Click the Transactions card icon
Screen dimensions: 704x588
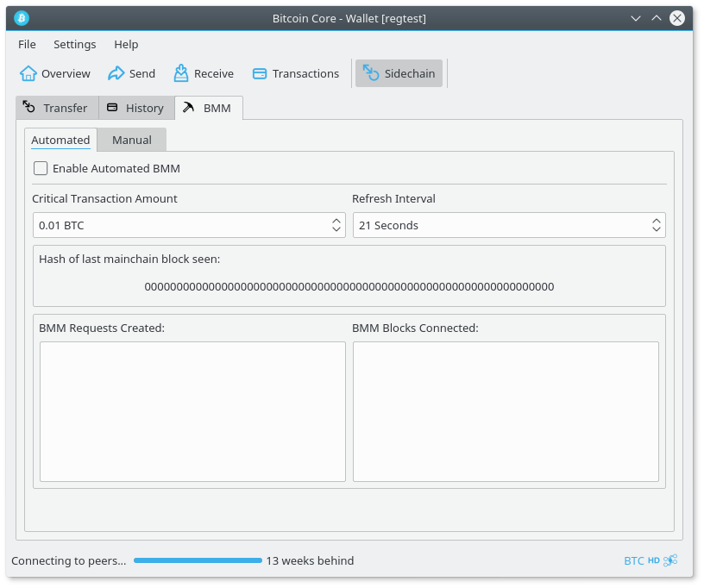(x=260, y=73)
